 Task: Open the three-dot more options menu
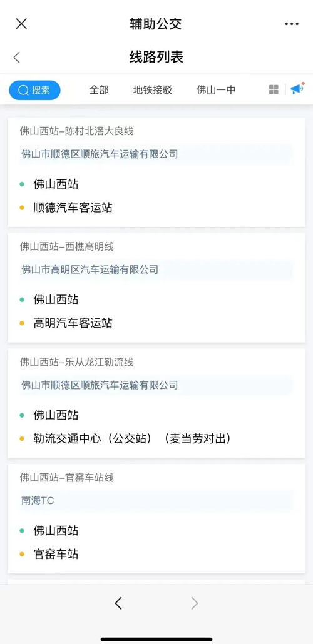(x=292, y=24)
